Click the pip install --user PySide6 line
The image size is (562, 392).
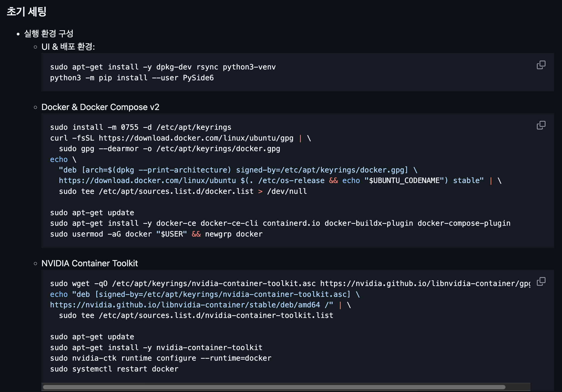click(x=132, y=78)
